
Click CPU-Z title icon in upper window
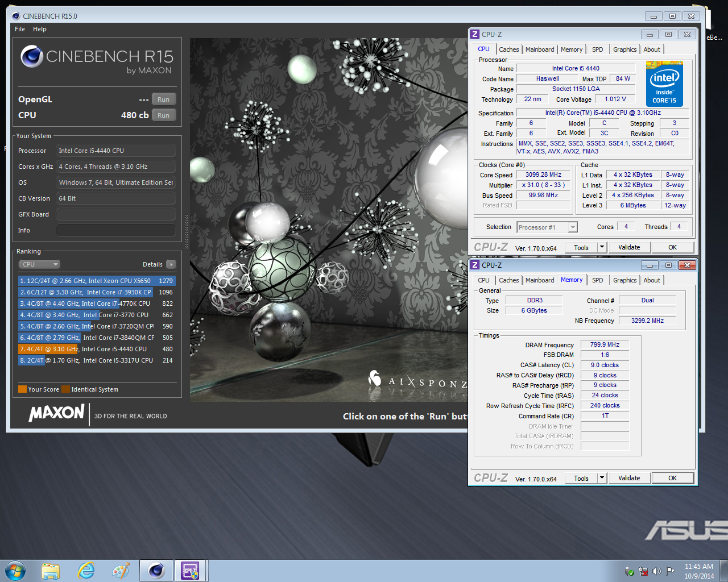pyautogui.click(x=475, y=34)
